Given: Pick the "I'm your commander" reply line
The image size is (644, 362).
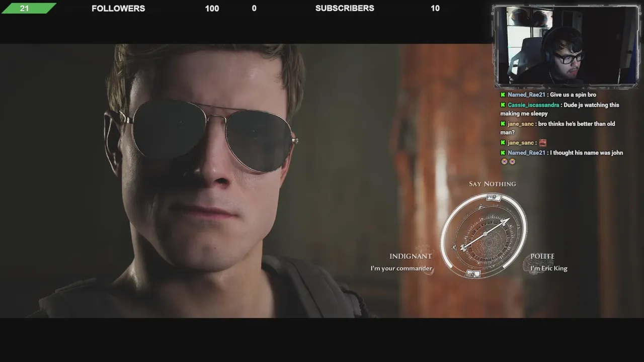Looking at the screenshot, I should [x=401, y=268].
